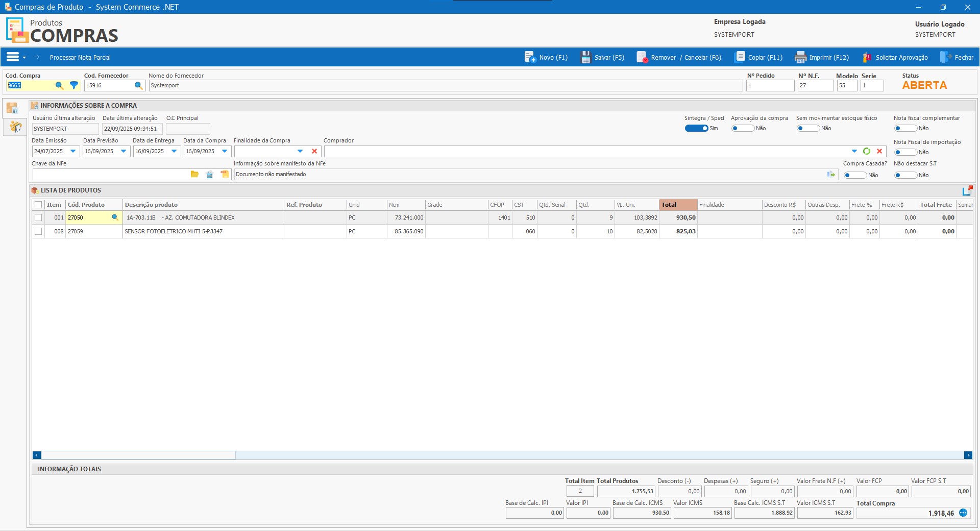Expand the Finalidade da Compra dropdown

[300, 152]
